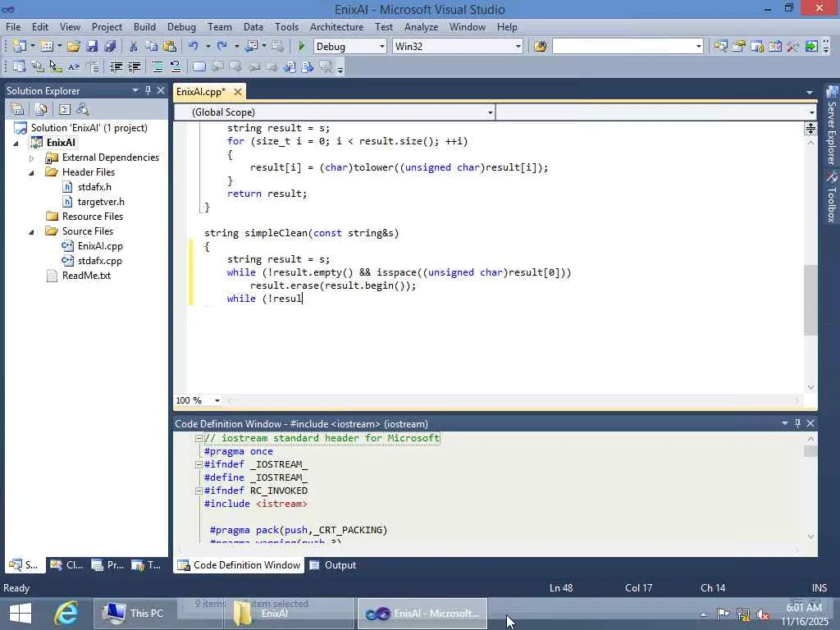Open Internet Explorer from taskbar

coord(66,614)
